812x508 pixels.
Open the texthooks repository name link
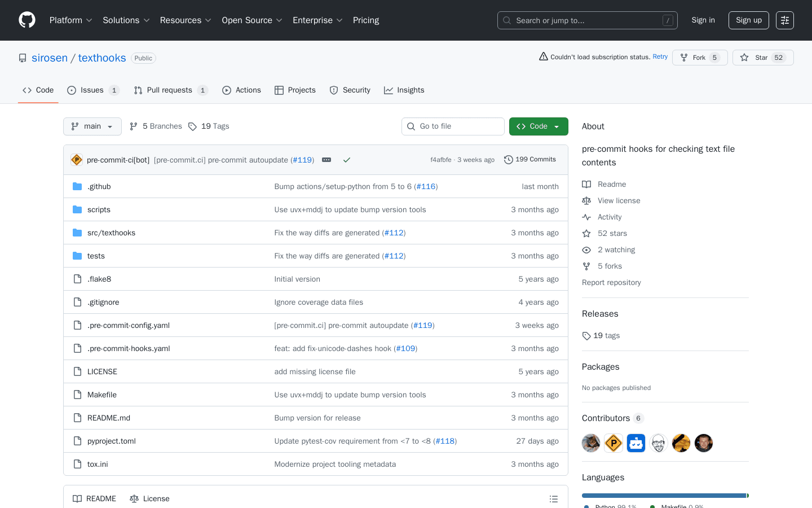[102, 58]
